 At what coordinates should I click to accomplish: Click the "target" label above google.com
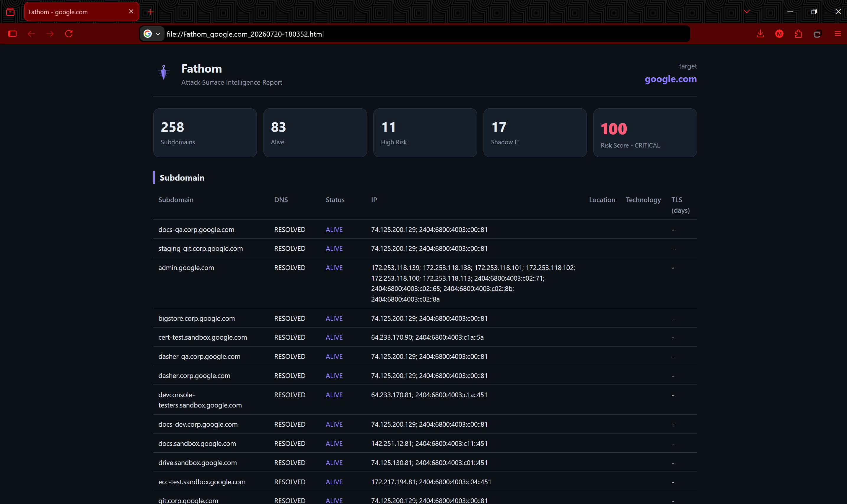pos(688,66)
